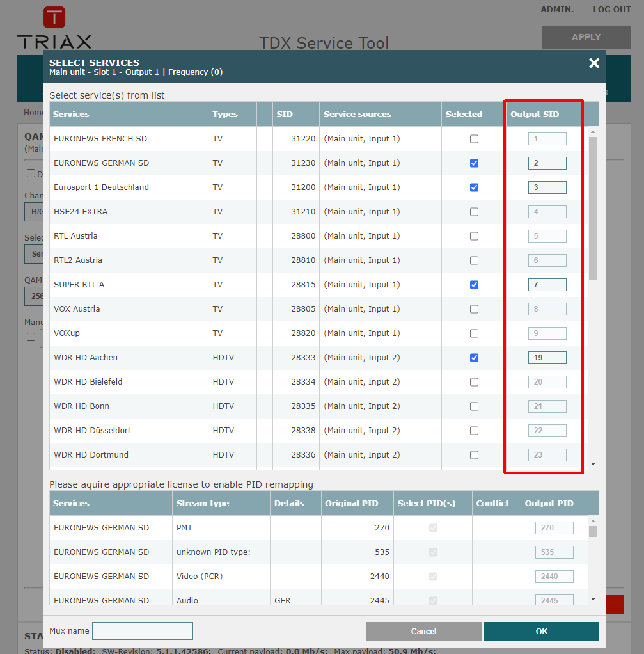Tick WDR HD Bonn checkbox
644x654 pixels.
pos(474,406)
